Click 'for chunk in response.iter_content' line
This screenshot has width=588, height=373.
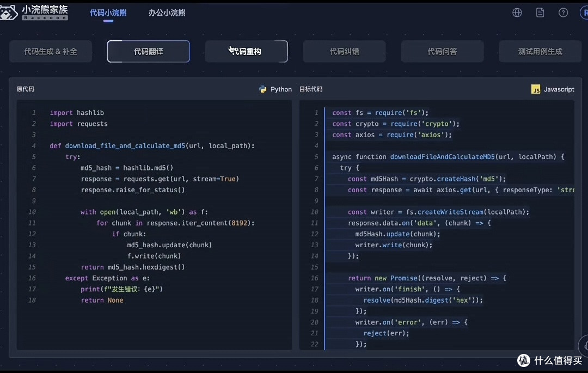[175, 223]
